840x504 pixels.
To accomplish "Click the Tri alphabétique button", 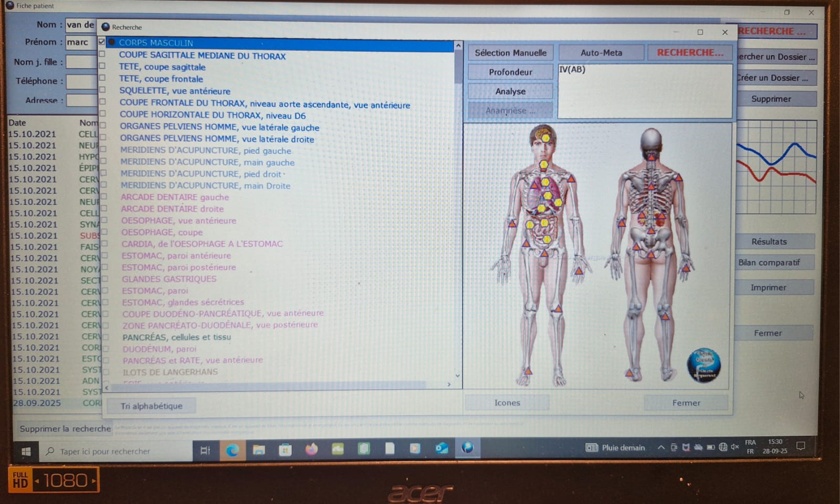I will [x=151, y=406].
